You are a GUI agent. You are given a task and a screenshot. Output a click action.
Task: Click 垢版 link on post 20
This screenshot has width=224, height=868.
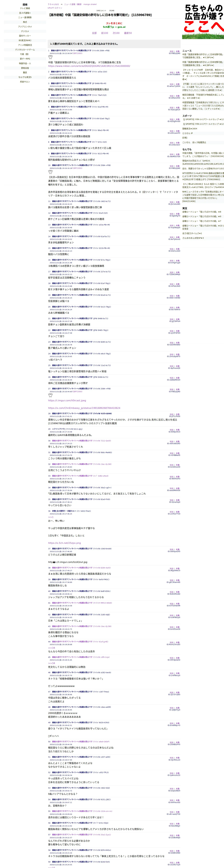pyautogui.click(x=171, y=308)
